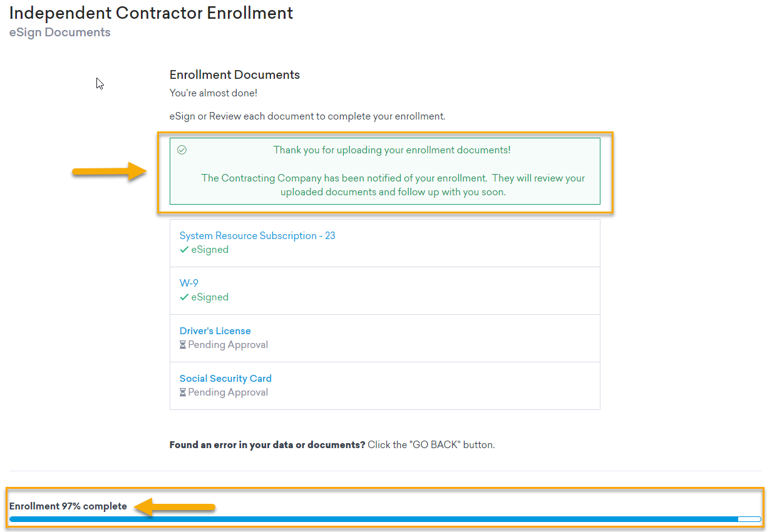
Task: Click the eSign Documents subtitle
Action: [x=59, y=33]
